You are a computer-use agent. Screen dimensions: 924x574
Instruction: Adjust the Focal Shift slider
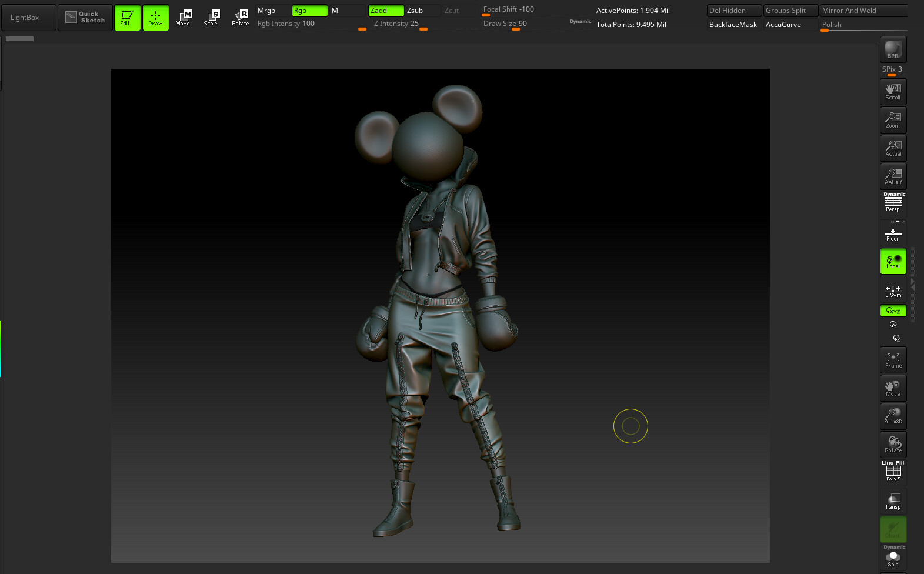[x=535, y=10]
